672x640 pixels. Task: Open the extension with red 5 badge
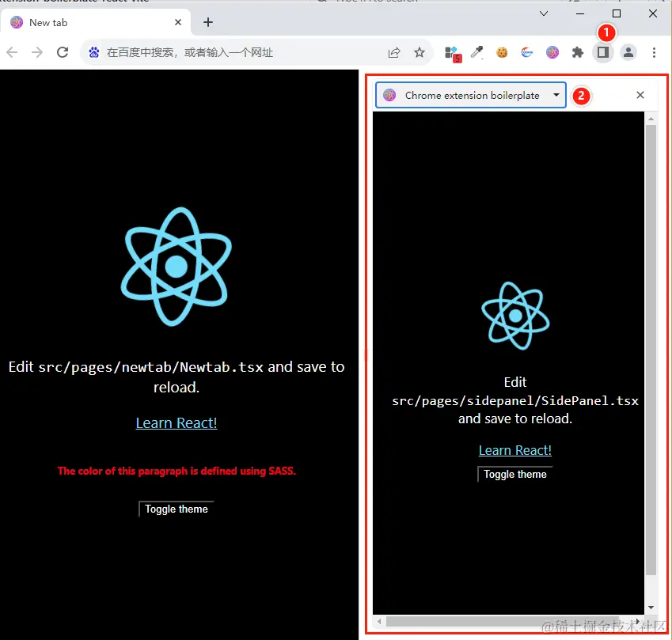coord(453,53)
